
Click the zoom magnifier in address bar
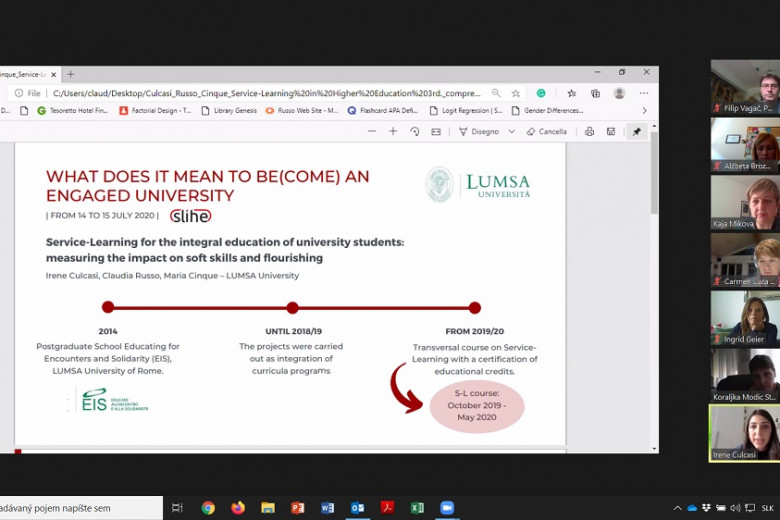pyautogui.click(x=496, y=93)
